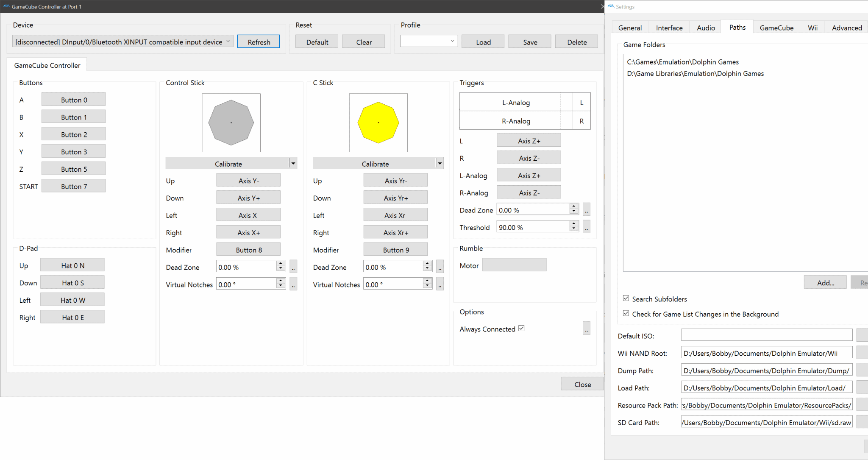868x460 pixels.
Task: Click the Default ISO input field
Action: pyautogui.click(x=766, y=335)
